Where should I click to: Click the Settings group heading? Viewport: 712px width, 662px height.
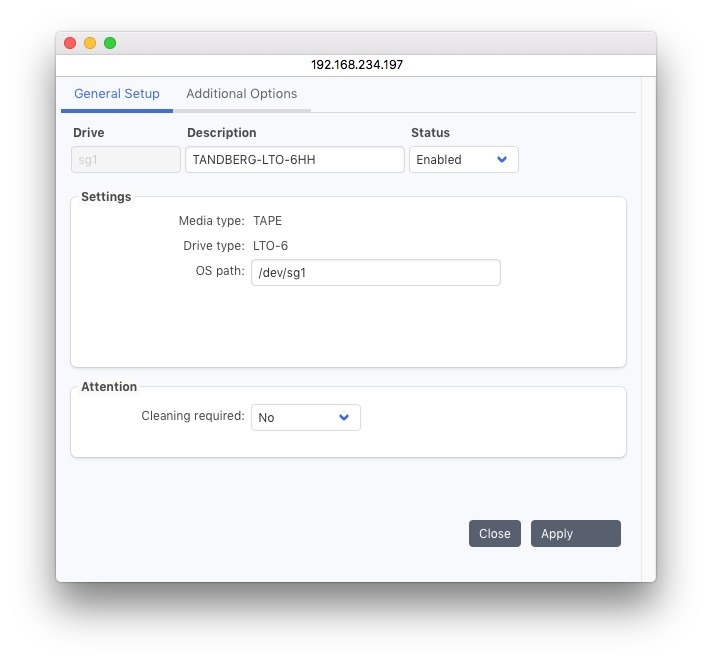click(106, 197)
